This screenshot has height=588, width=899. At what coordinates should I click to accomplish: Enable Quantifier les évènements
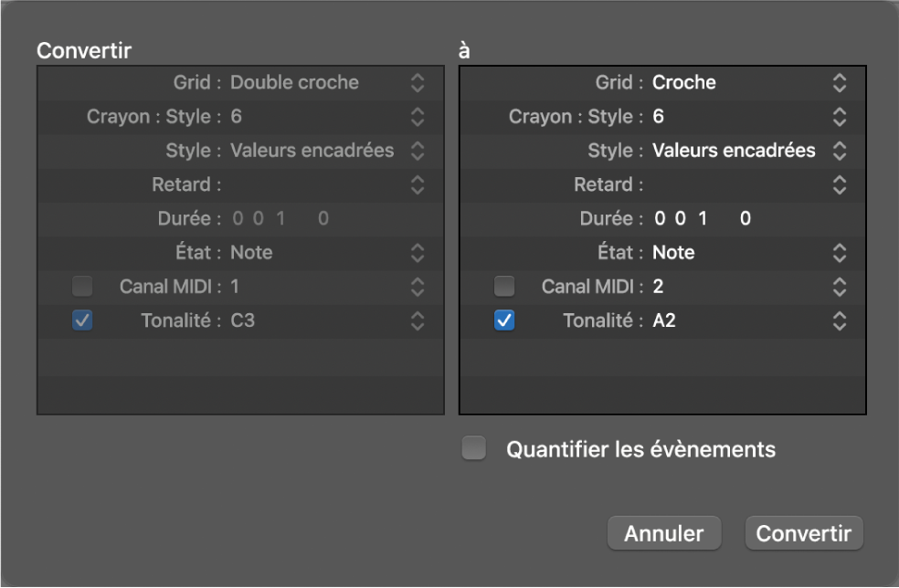473,448
